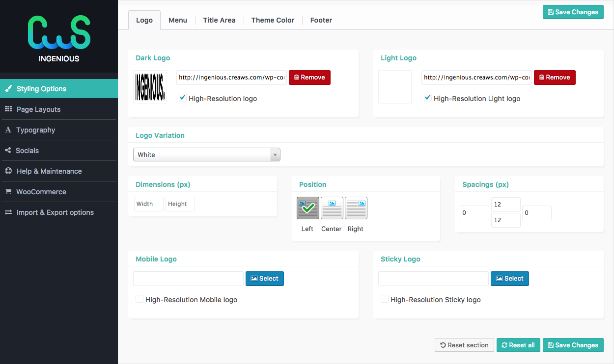Screen dimensions: 614x364
Task: Select the Center logo position icon
Action: point(332,208)
